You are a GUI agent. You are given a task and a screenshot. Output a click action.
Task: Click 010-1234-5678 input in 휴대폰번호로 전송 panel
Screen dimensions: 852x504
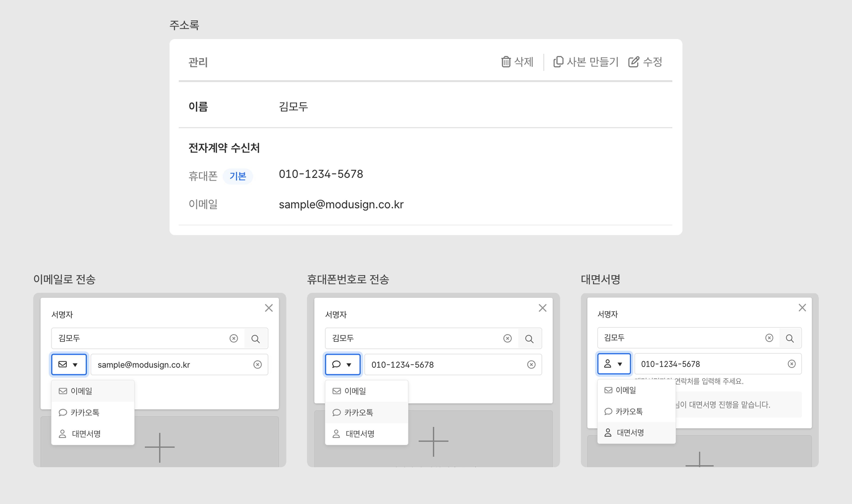click(x=442, y=364)
